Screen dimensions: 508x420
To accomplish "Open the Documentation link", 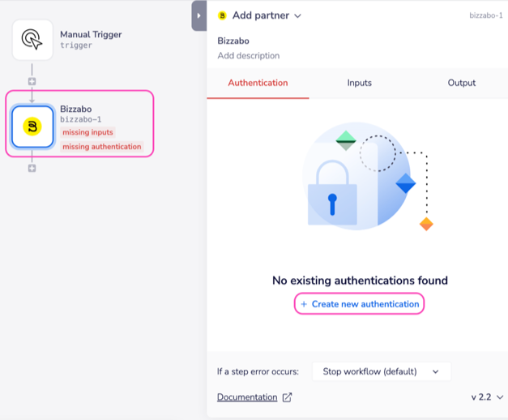I will [247, 397].
